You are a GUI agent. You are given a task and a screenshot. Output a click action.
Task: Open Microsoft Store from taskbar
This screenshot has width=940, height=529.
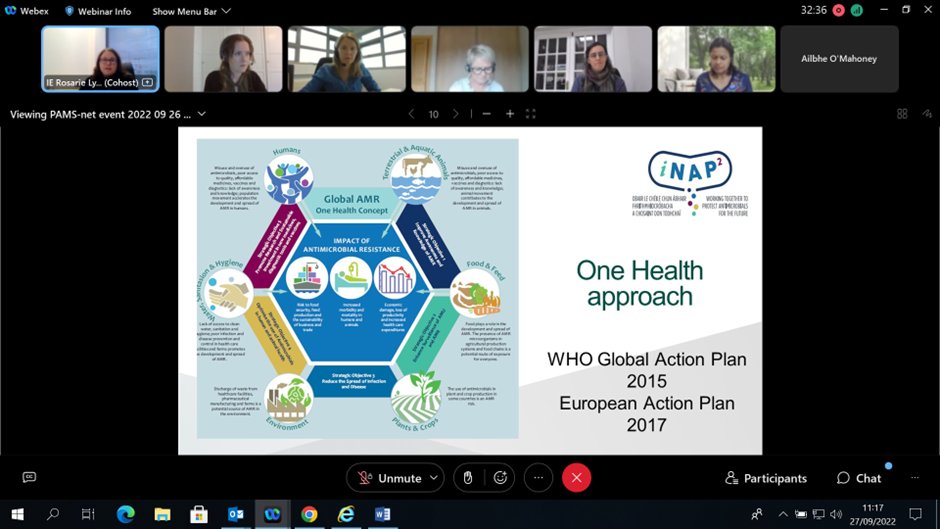tap(199, 514)
